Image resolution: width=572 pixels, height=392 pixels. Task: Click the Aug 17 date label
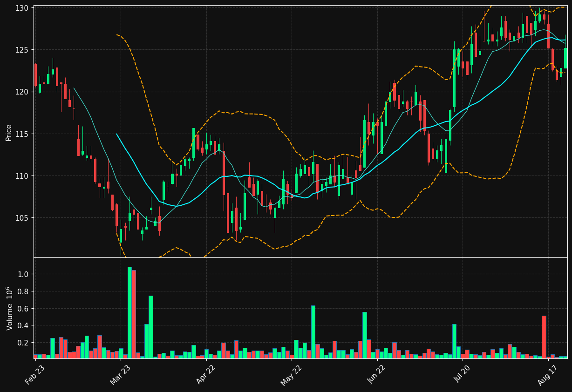click(x=547, y=375)
